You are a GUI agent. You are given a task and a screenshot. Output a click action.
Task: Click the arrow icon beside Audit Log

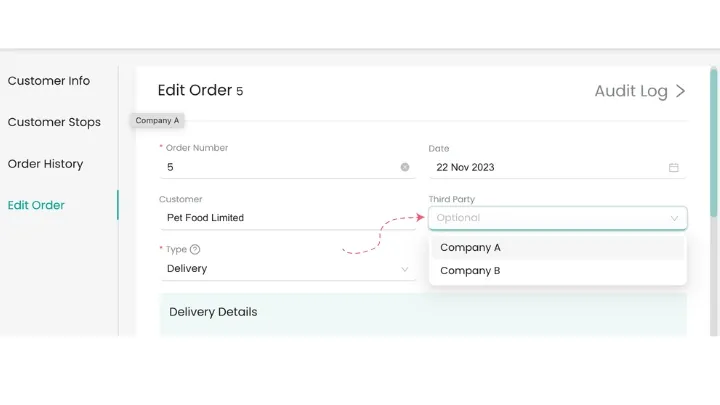681,91
